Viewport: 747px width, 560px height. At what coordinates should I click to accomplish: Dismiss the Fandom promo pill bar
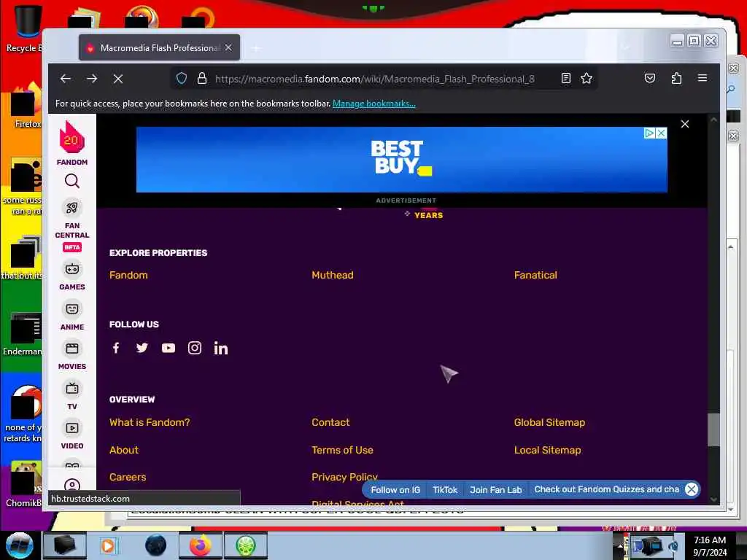tap(692, 489)
